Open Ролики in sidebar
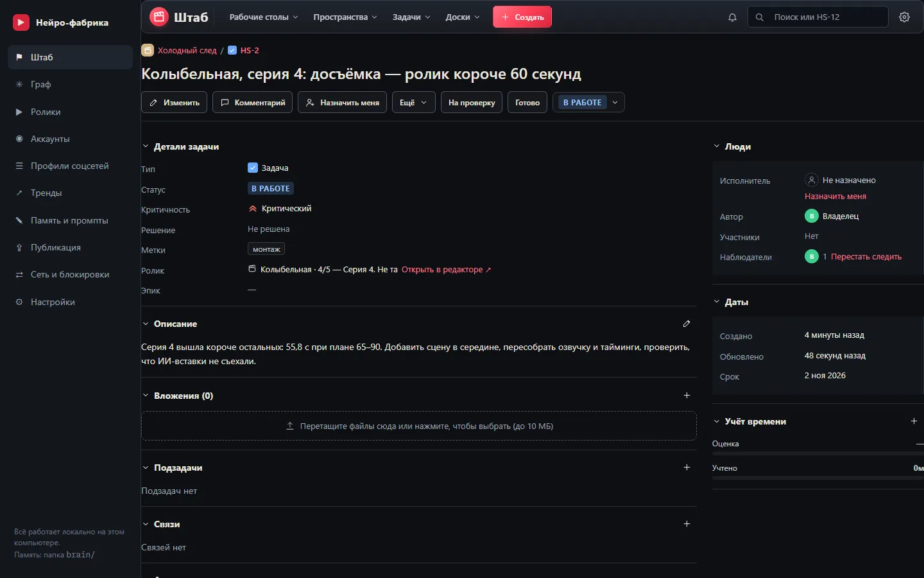This screenshot has width=924, height=578. point(70,112)
